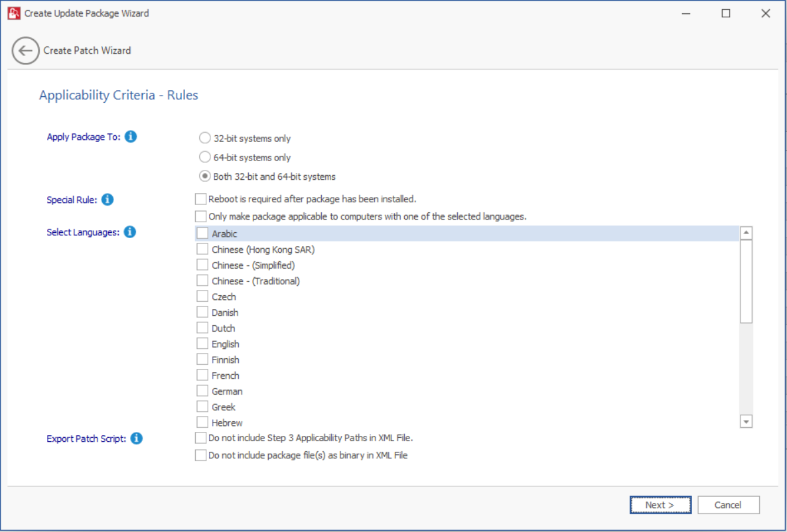Viewport: 787px width, 532px height.
Task: Click the wizard app icon in title bar
Action: [x=14, y=13]
